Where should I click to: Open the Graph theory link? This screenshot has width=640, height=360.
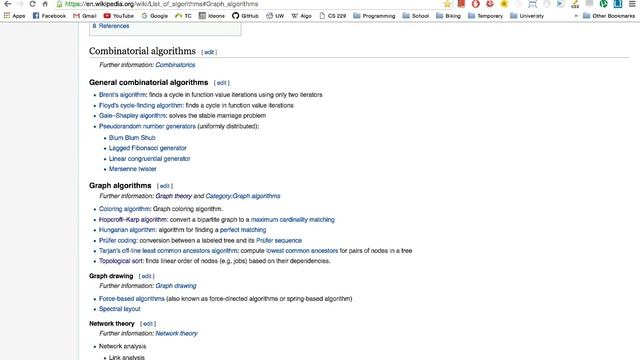click(173, 196)
